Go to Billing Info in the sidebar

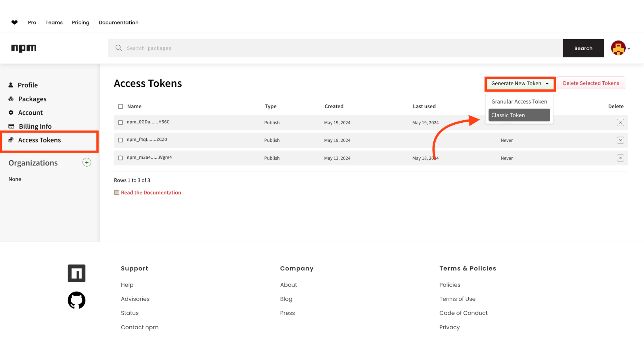35,126
